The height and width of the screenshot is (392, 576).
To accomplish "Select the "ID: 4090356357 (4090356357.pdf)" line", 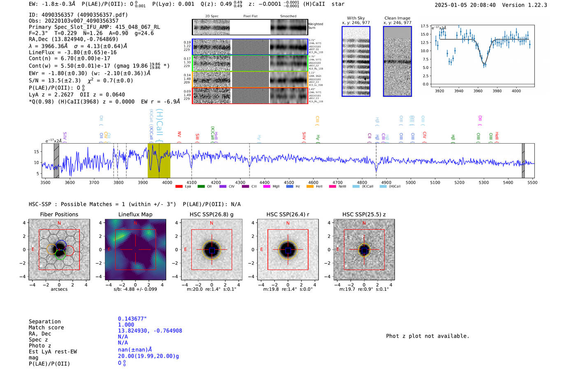I will (x=78, y=15).
